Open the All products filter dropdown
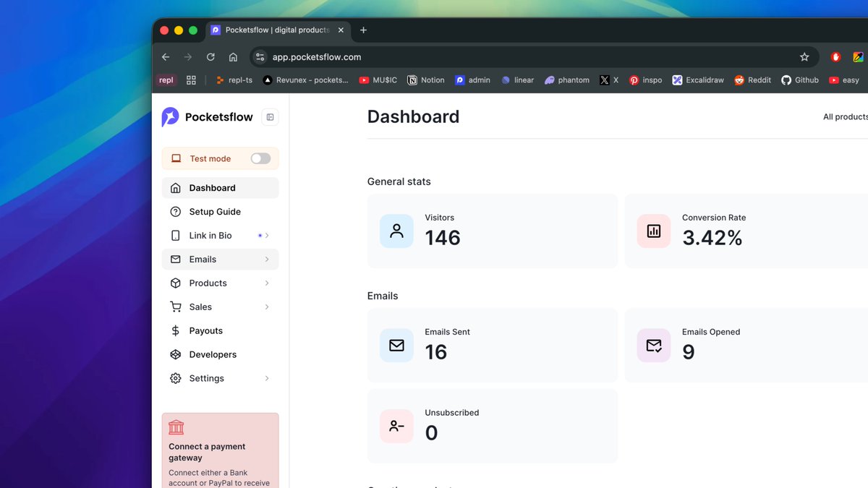868x488 pixels. (x=845, y=117)
